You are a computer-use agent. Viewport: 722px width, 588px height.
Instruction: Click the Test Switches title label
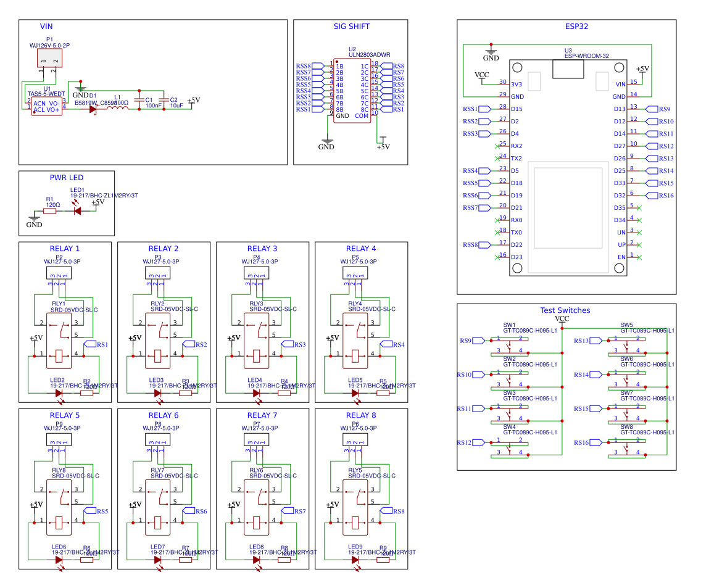[x=565, y=310]
